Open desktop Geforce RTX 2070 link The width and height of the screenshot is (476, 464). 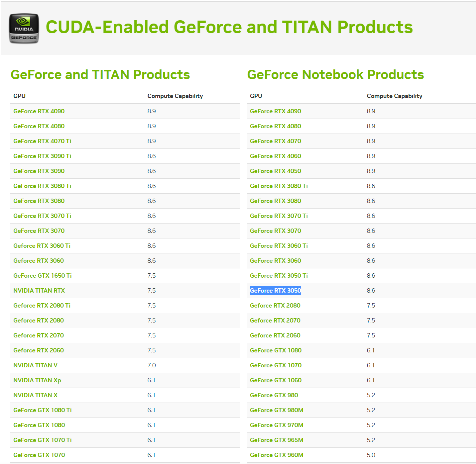point(39,335)
